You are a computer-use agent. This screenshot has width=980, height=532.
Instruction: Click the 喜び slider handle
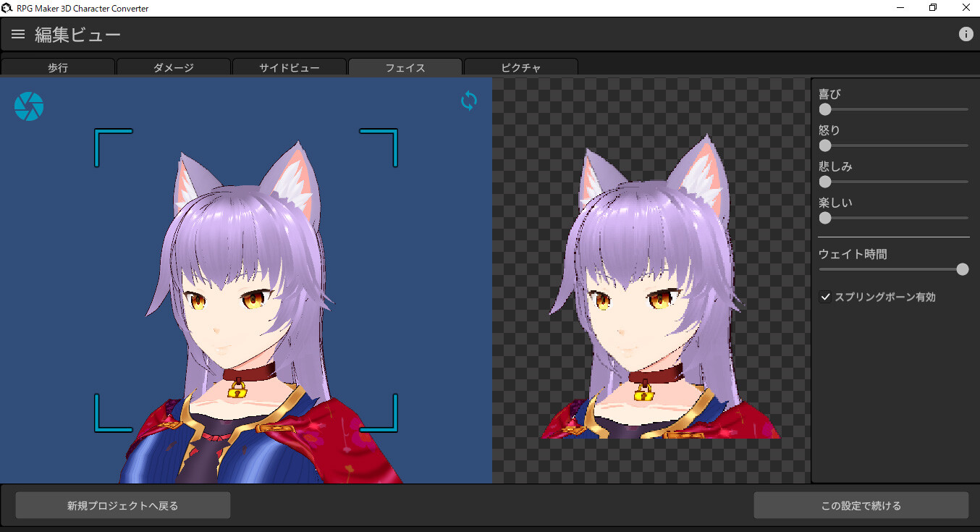pyautogui.click(x=825, y=109)
